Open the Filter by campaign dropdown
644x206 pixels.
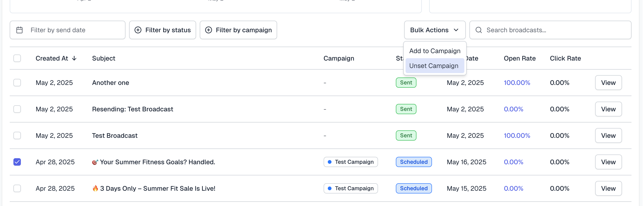pos(238,30)
